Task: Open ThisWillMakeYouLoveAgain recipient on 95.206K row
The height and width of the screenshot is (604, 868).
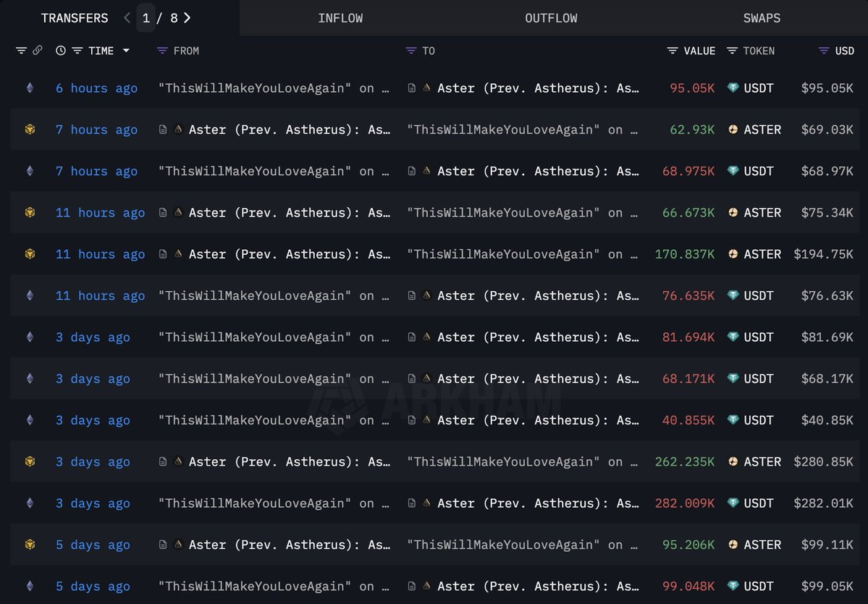Action: 522,545
